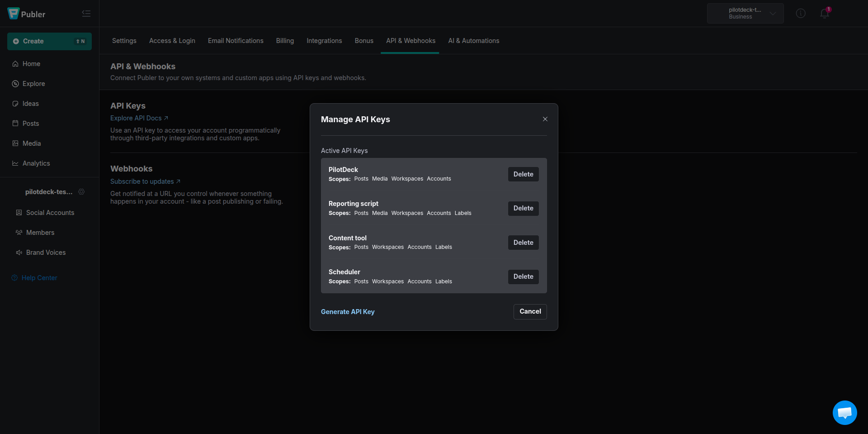
Task: Switch to the Billing tab
Action: [x=285, y=41]
